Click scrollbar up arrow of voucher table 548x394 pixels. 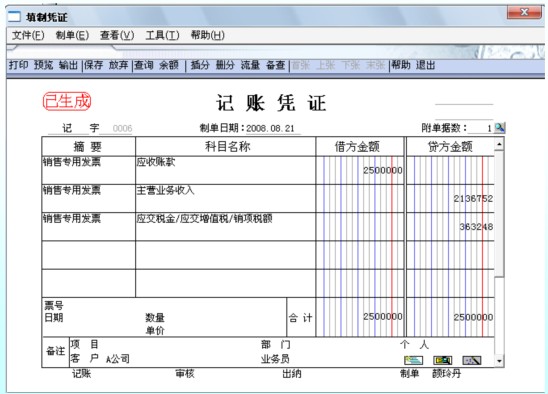(x=499, y=144)
